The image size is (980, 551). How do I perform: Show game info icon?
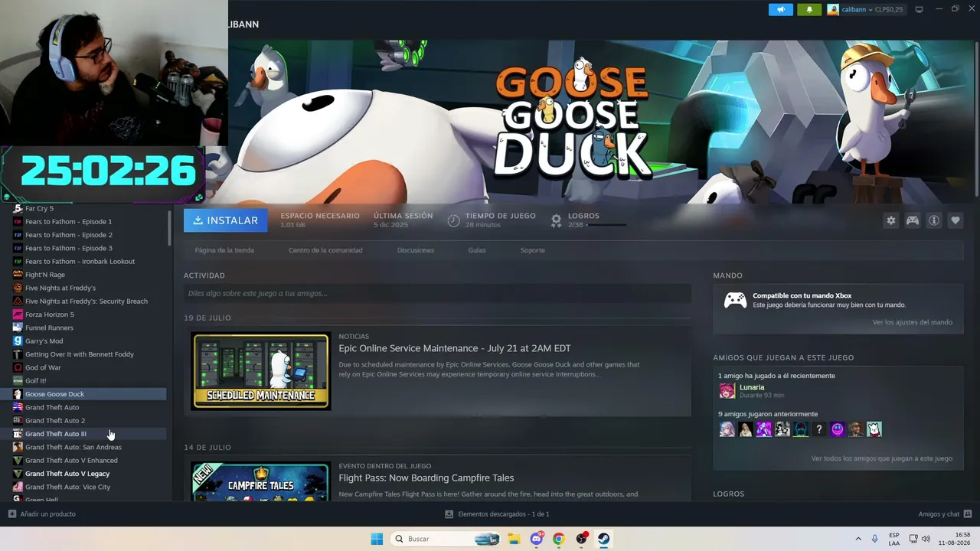click(x=934, y=220)
